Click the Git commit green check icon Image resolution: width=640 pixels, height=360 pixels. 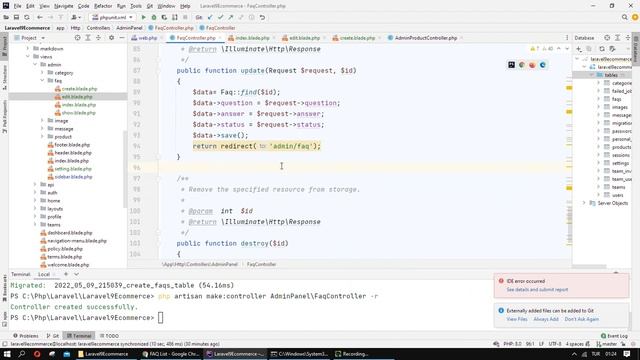220,18
